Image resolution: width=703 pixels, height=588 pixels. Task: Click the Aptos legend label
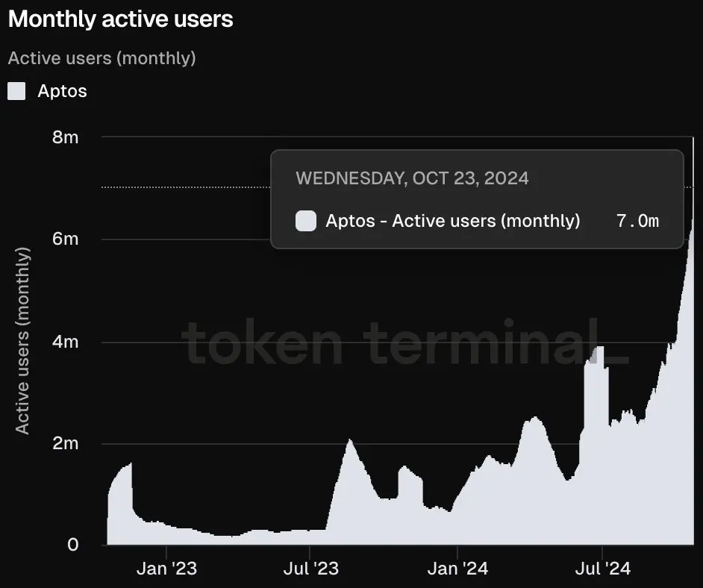point(62,91)
